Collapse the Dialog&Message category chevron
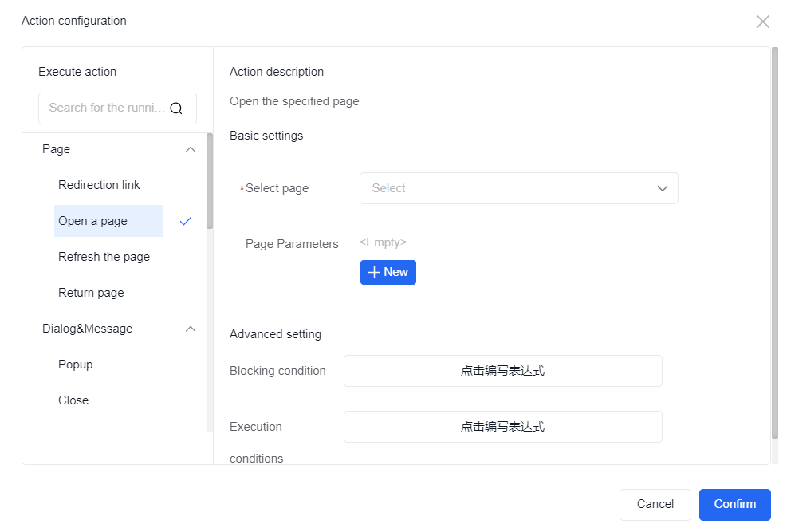This screenshot has width=787, height=532. [191, 329]
